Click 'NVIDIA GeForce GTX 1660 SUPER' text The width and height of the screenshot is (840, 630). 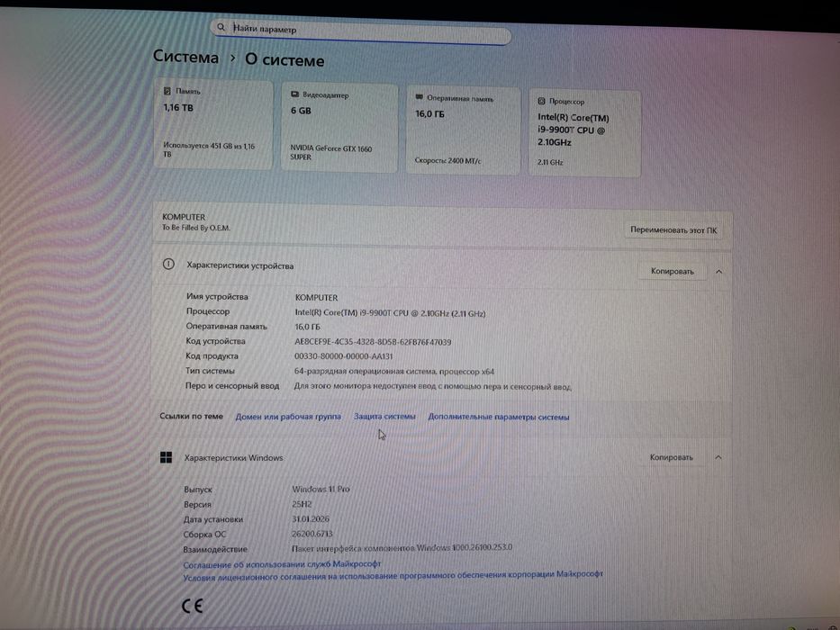pos(331,153)
